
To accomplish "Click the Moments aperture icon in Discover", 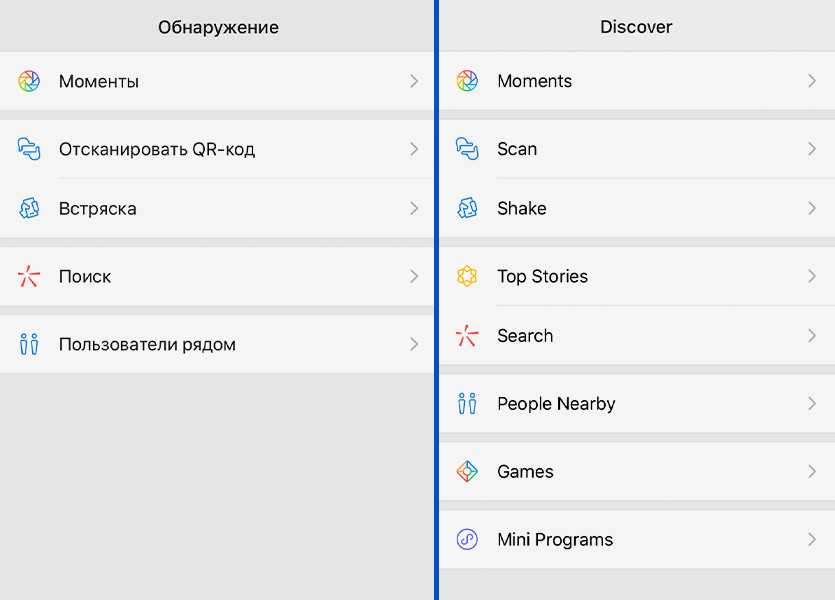I will (467, 81).
